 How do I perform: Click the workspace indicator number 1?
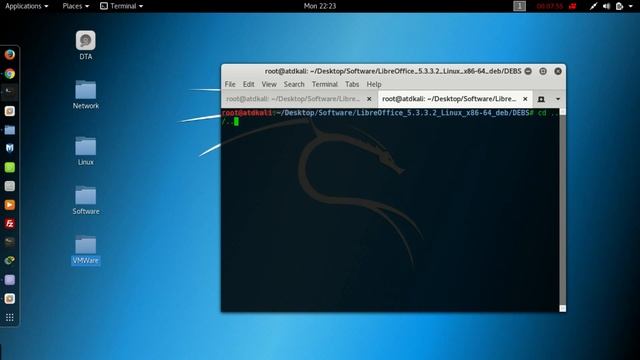pos(519,6)
